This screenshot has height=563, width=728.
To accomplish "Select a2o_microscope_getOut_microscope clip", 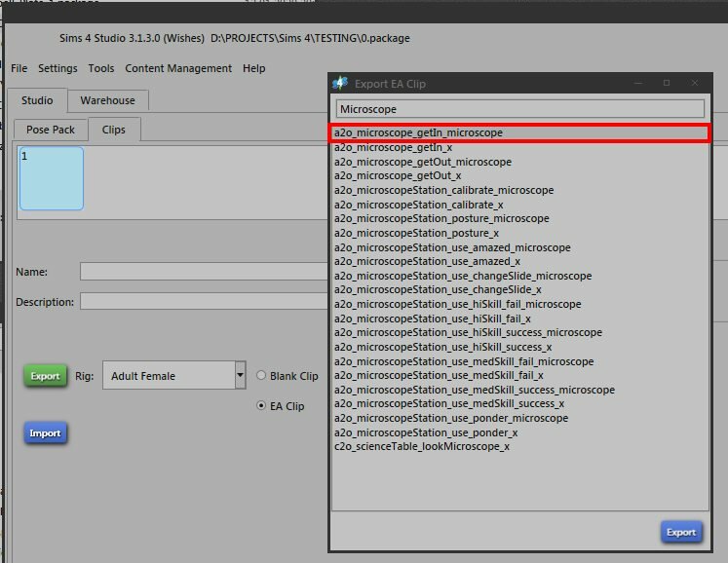I will tap(520, 162).
